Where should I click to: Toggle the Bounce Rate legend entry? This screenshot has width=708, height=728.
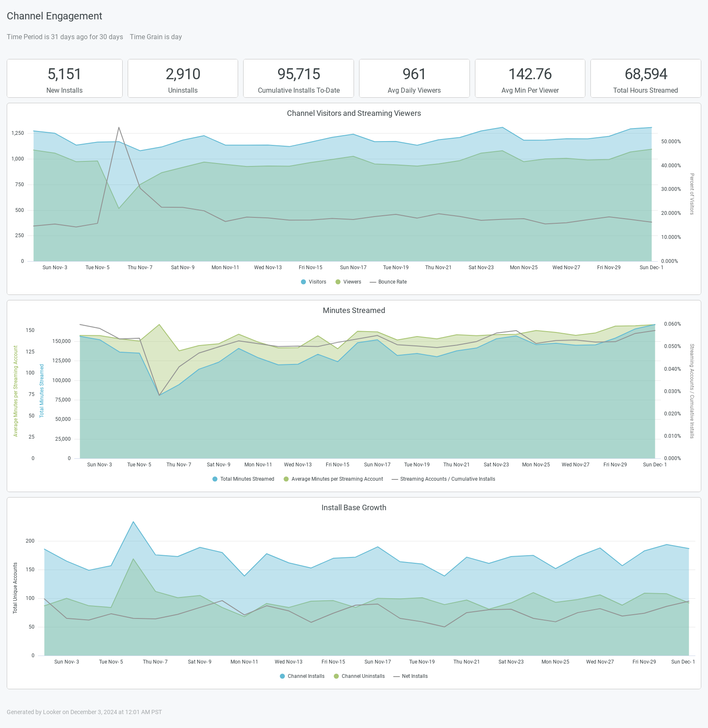tap(388, 282)
